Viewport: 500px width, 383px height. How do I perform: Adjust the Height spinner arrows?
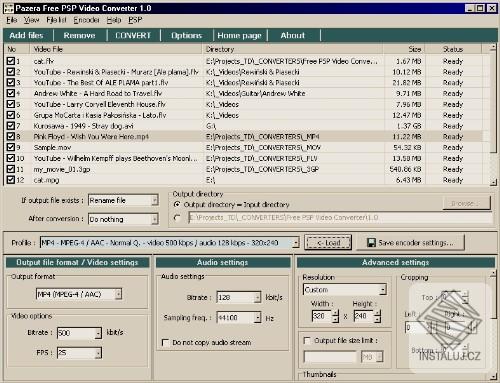coord(377,316)
